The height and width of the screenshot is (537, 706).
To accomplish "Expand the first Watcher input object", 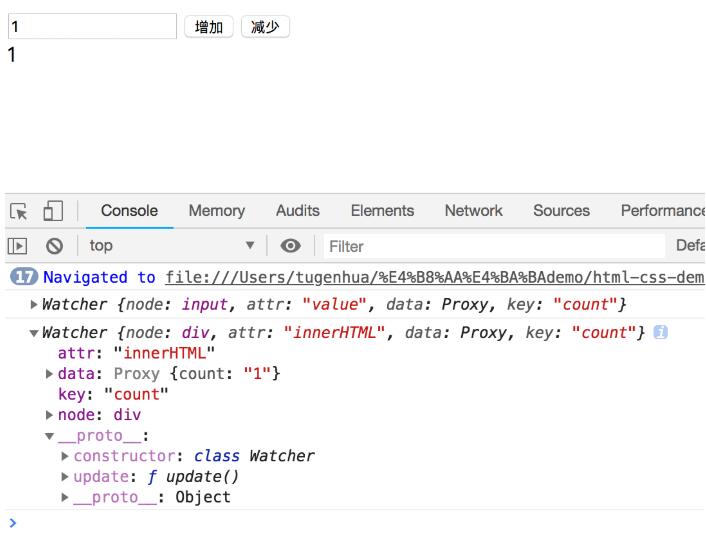I will [36, 304].
